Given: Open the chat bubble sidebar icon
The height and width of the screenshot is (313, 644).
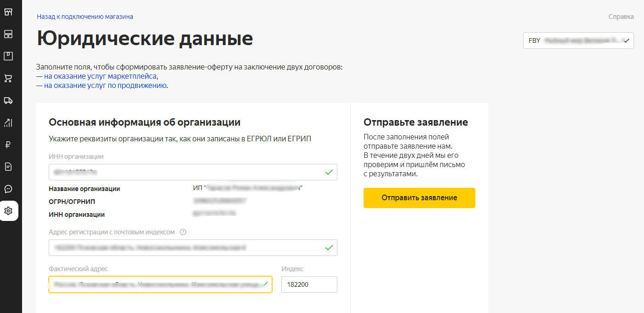Looking at the screenshot, I should [8, 189].
